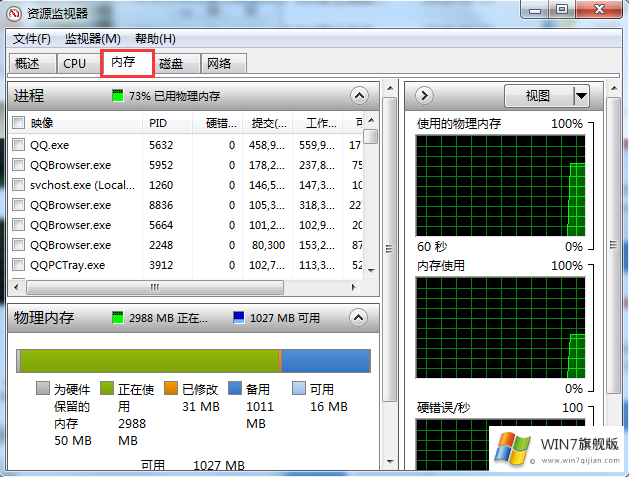Open the 帮助(H) menu

(155, 39)
